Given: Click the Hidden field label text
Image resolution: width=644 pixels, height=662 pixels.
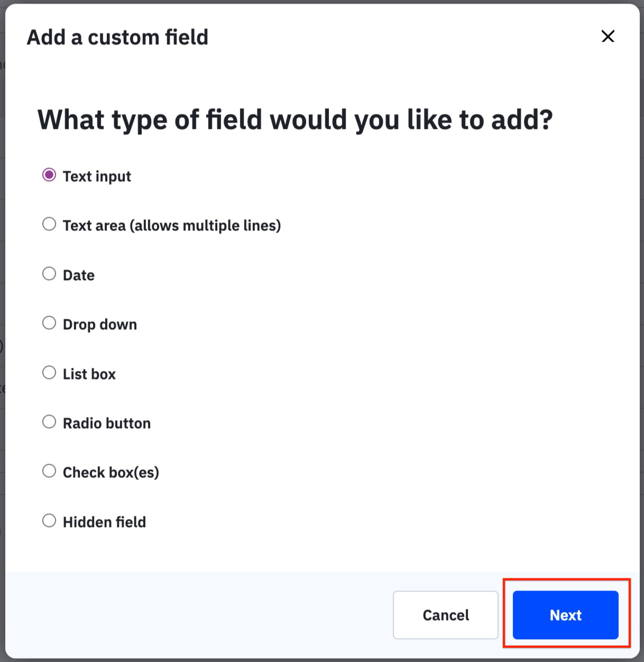Looking at the screenshot, I should coord(104,522).
